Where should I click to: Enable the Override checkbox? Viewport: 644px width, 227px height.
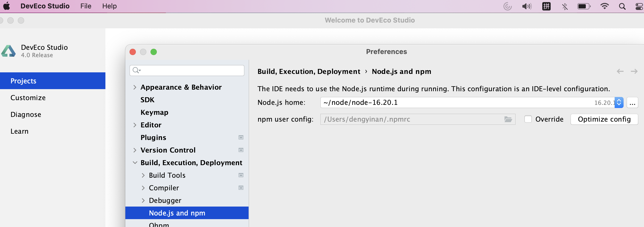pos(528,119)
